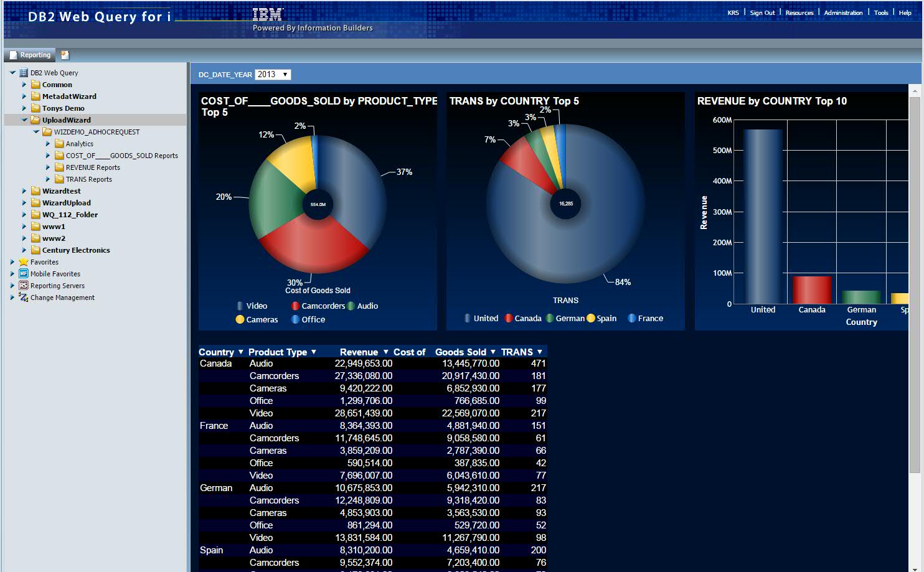Expand the Reporting Servers node
This screenshot has width=924, height=572.
(x=12, y=286)
